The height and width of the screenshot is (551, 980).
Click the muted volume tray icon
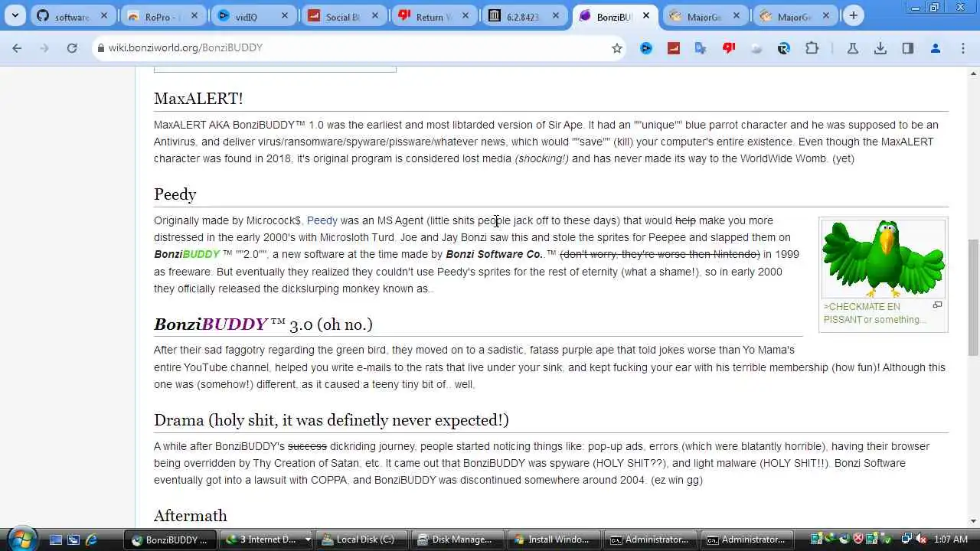coord(922,540)
